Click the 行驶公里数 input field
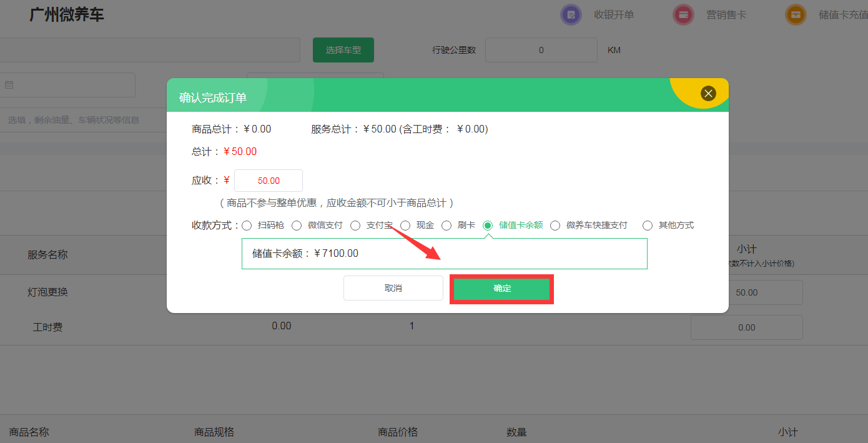The image size is (868, 443). (x=541, y=50)
